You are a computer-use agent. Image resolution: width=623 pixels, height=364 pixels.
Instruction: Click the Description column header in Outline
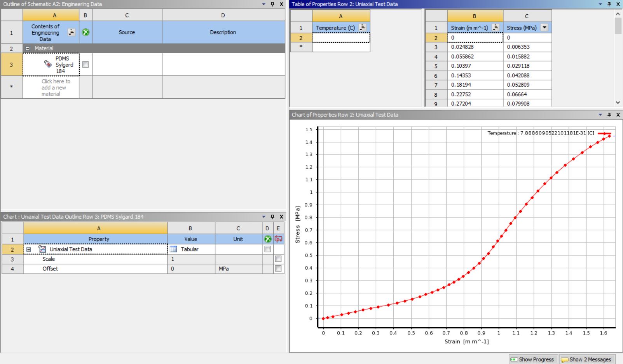pos(223,32)
